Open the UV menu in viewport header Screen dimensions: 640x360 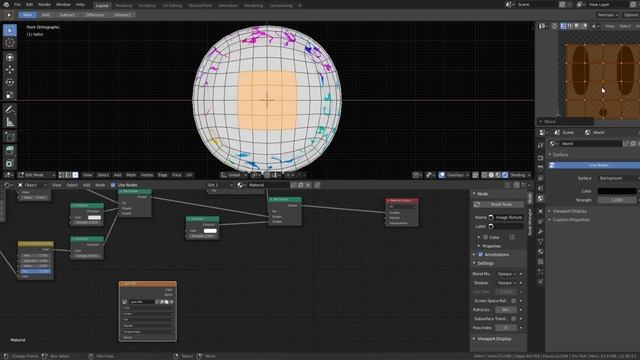[x=189, y=175]
